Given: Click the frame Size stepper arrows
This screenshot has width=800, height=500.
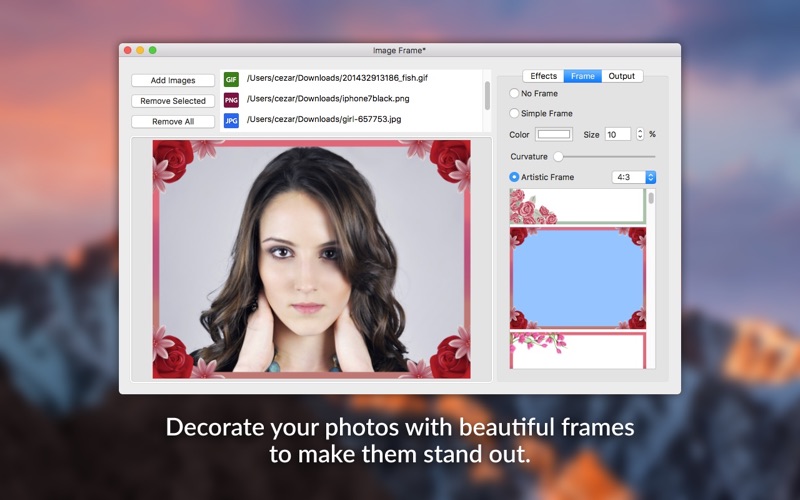Looking at the screenshot, I should (640, 134).
